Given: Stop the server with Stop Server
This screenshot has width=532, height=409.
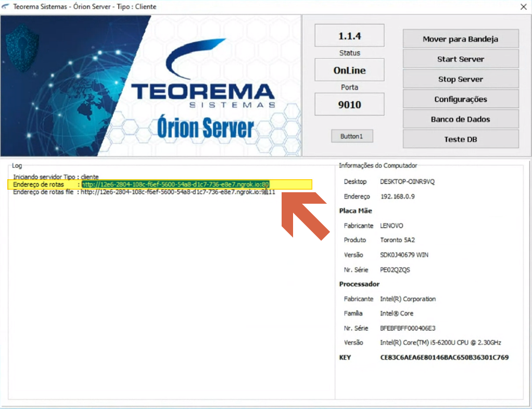Looking at the screenshot, I should coord(460,79).
